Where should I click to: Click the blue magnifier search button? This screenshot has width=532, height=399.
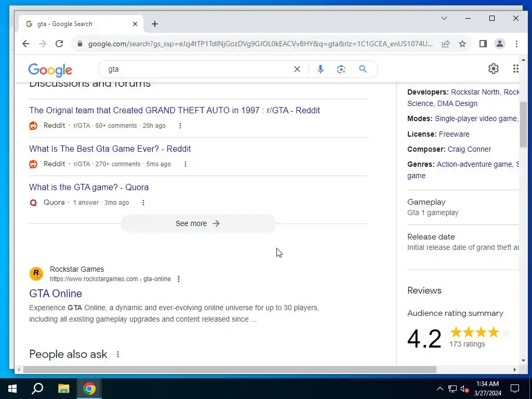click(363, 69)
